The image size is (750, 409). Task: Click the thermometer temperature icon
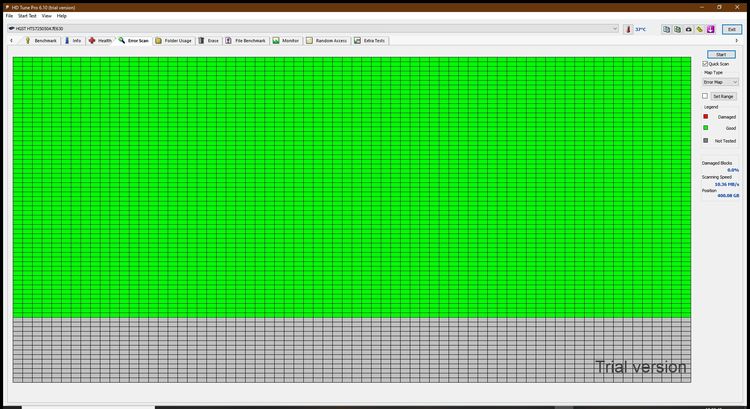click(628, 29)
